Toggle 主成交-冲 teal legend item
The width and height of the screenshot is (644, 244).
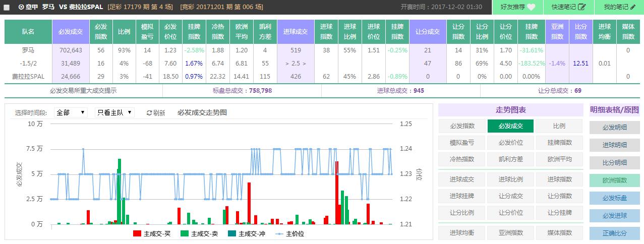pyautogui.click(x=247, y=234)
